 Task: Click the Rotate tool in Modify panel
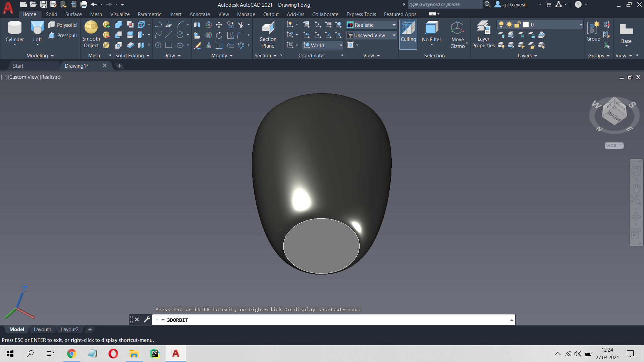[x=219, y=35]
